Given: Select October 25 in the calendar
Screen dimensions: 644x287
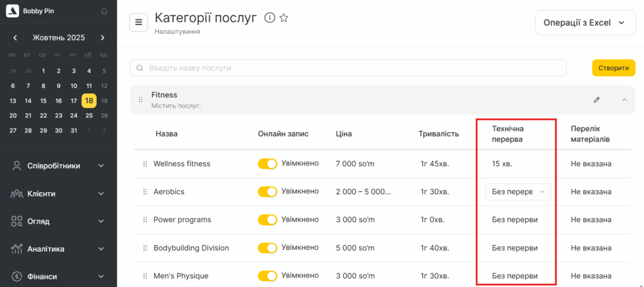Looking at the screenshot, I should click(89, 116).
